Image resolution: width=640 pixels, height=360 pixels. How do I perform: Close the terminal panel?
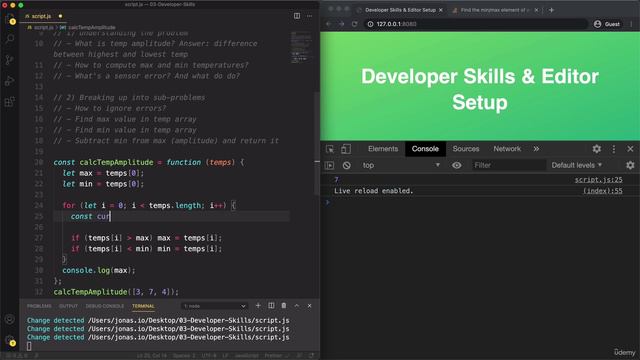[309, 305]
